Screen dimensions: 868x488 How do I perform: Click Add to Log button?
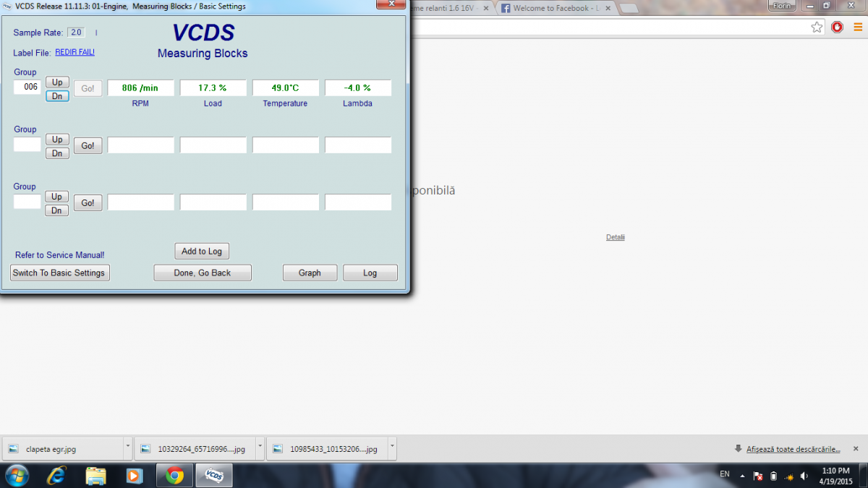(x=202, y=252)
